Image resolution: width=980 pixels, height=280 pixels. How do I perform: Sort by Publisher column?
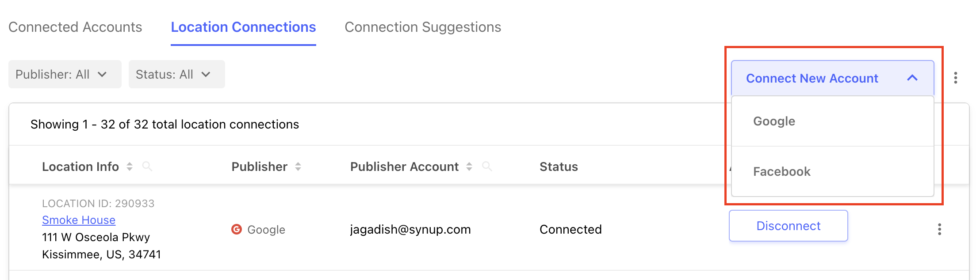(x=298, y=166)
